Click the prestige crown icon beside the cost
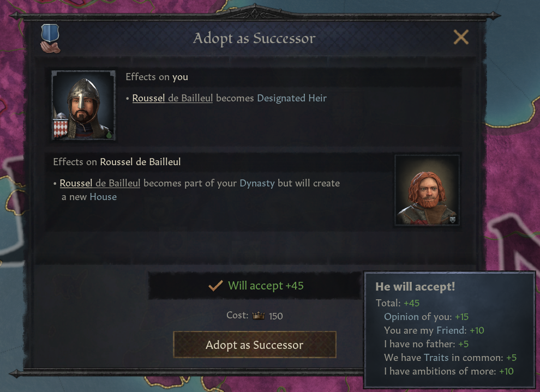The height and width of the screenshot is (392, 540). click(259, 316)
